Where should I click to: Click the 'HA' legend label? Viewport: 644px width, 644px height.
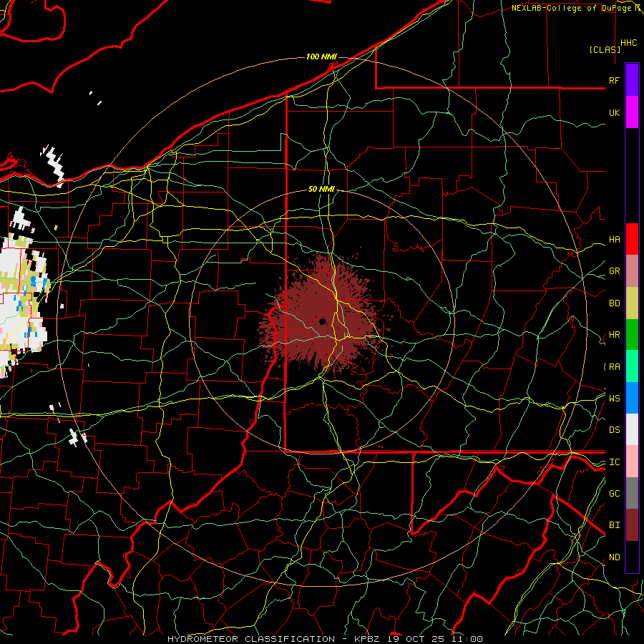tap(614, 240)
